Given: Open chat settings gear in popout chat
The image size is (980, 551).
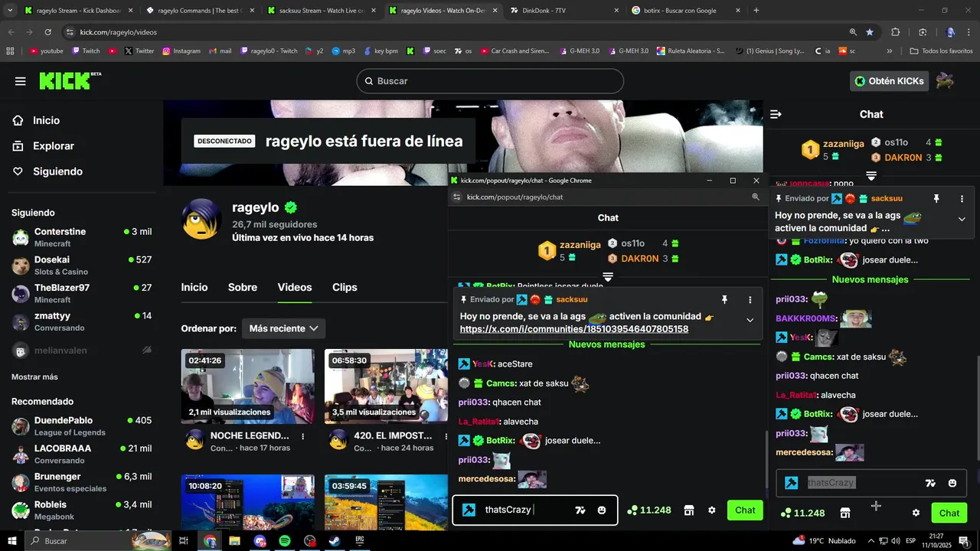Looking at the screenshot, I should pos(711,510).
